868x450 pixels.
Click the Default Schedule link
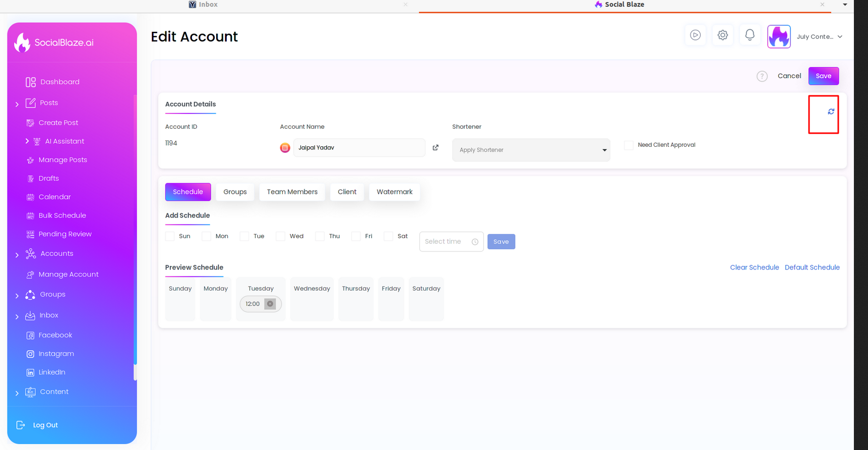click(812, 267)
